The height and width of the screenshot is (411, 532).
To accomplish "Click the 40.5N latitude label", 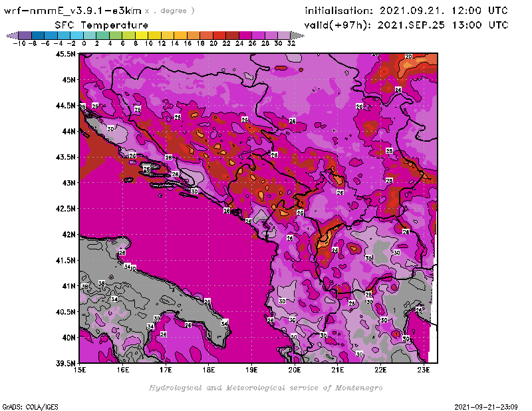I will coord(66,311).
